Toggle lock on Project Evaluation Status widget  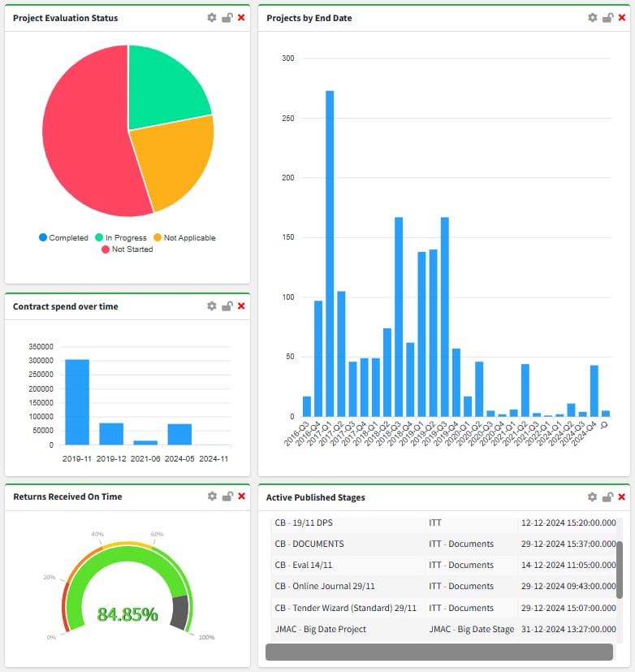[x=227, y=18]
